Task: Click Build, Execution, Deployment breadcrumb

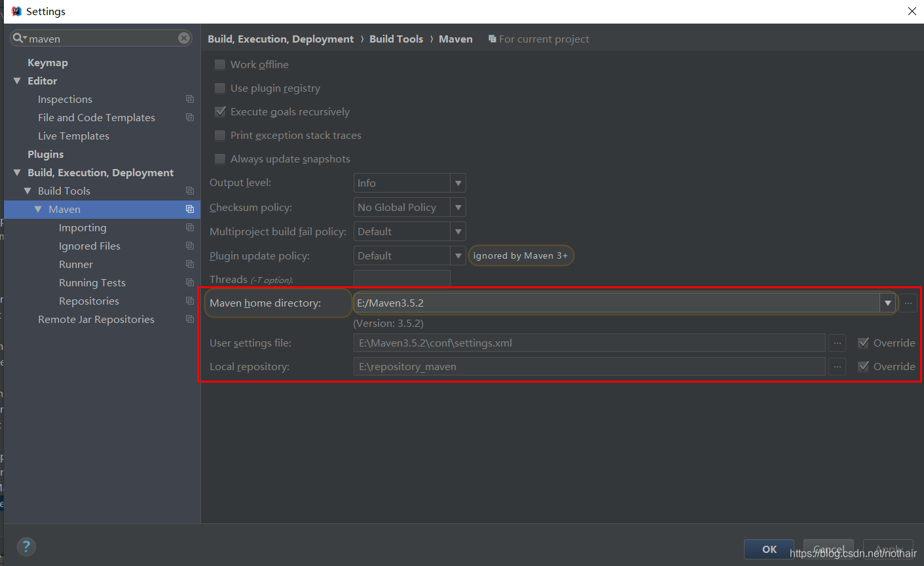Action: point(280,39)
